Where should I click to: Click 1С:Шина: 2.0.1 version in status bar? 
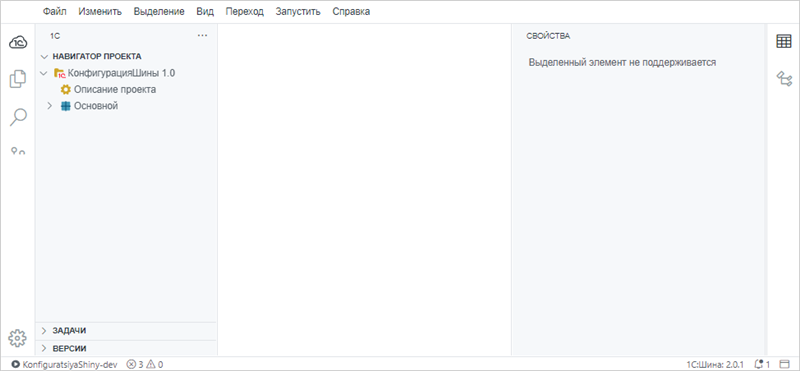click(716, 364)
